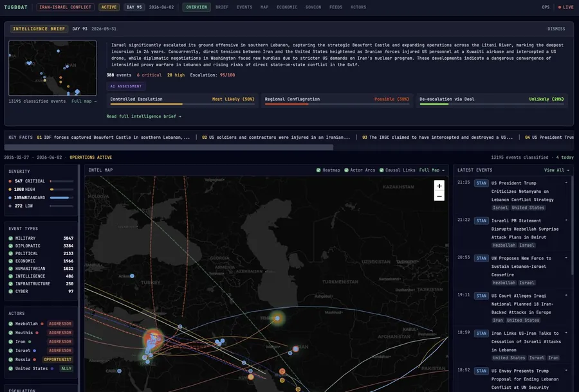Select the HIGH severity row
Viewport: 579px width, 392px height.
(x=41, y=189)
